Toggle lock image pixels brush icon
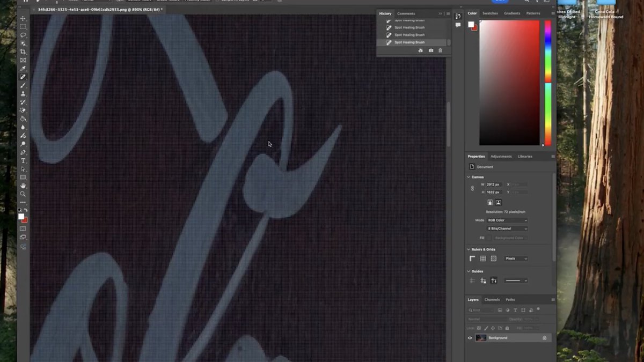Screen dimensions: 644x362 485,328
